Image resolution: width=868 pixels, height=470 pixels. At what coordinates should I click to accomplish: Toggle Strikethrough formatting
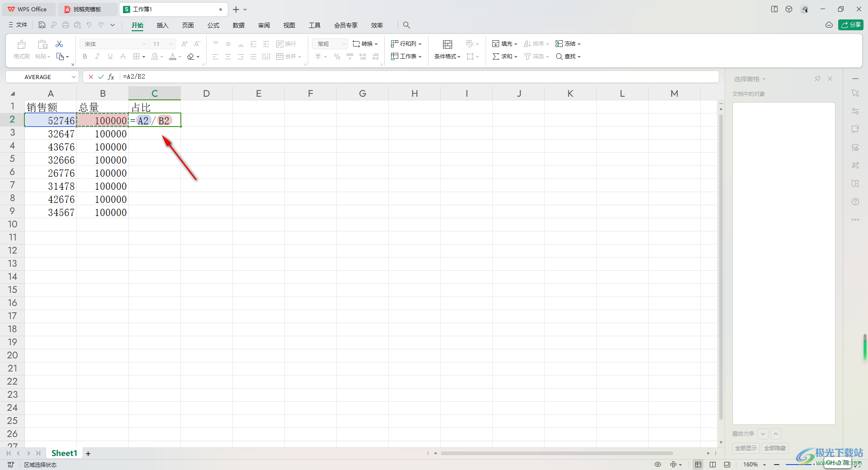coord(123,56)
